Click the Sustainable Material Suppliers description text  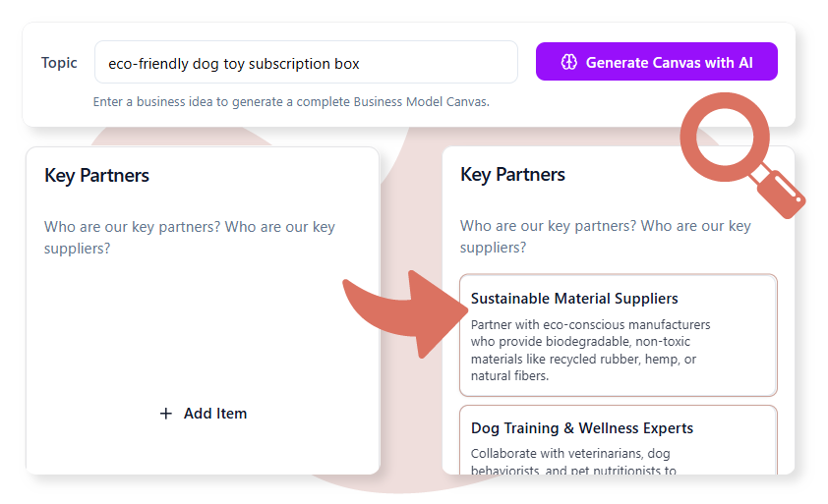(590, 350)
